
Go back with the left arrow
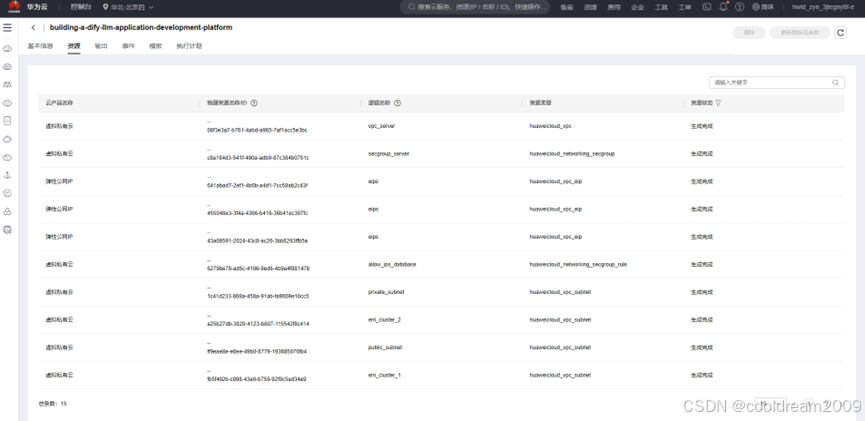33,28
